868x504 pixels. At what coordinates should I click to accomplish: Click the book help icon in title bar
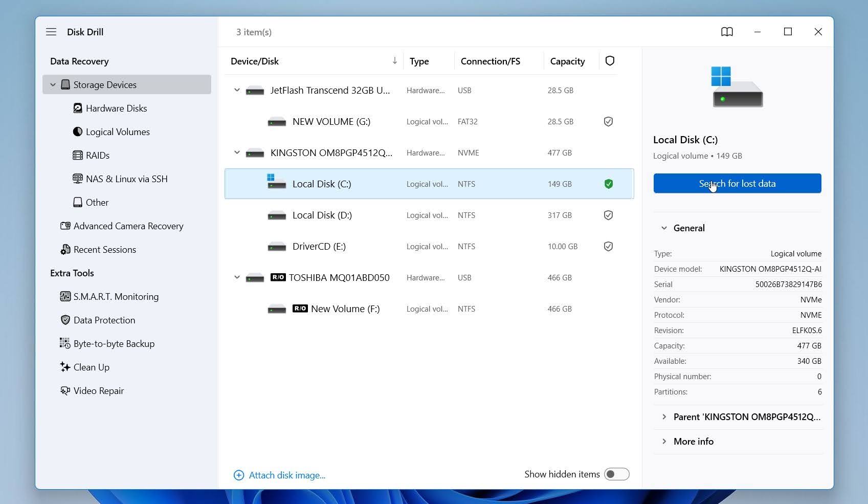[727, 32]
